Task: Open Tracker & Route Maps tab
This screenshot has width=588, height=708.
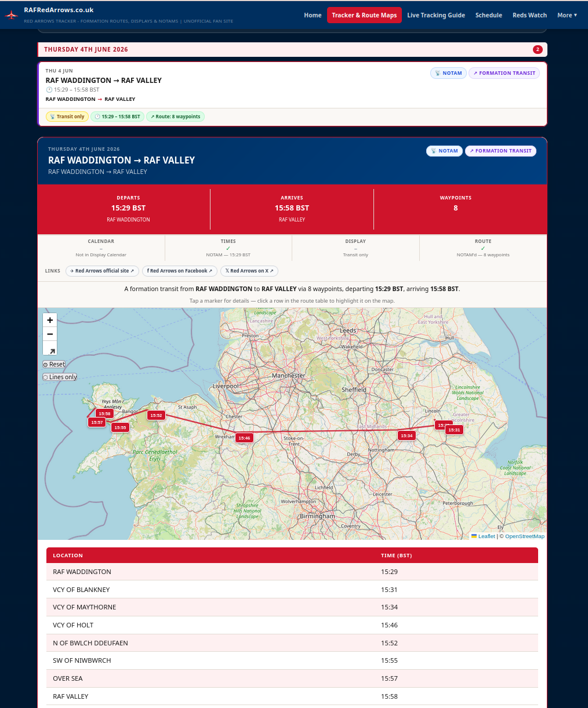Action: click(364, 15)
